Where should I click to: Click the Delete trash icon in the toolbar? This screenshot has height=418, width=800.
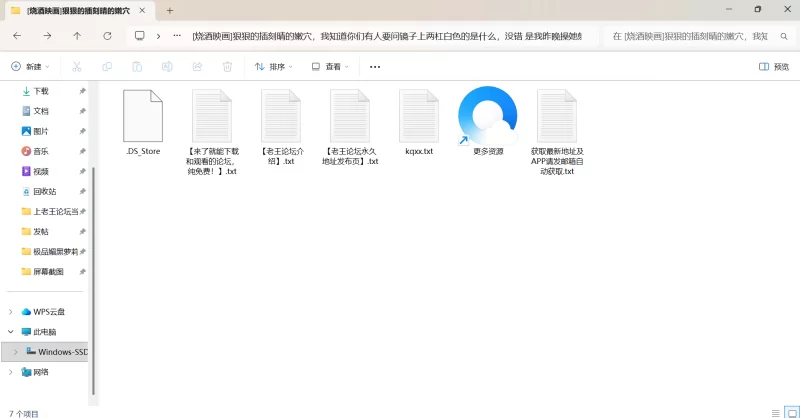227,67
